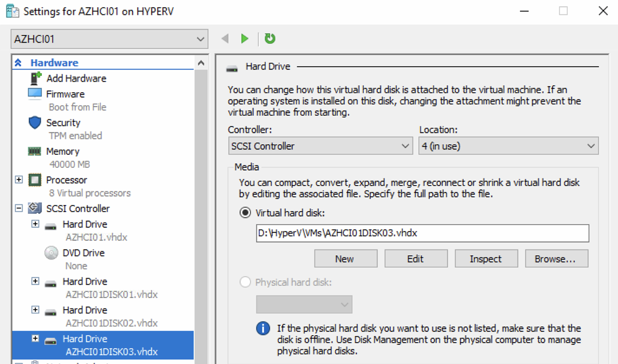This screenshot has width=618, height=364.
Task: Select the Memory chip icon
Action: click(x=35, y=151)
